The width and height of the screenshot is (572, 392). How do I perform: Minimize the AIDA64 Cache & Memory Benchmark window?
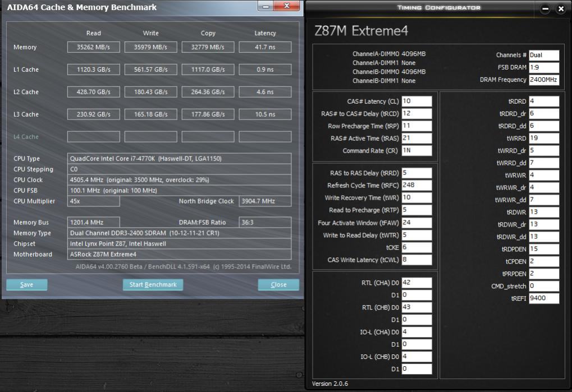coord(266,6)
